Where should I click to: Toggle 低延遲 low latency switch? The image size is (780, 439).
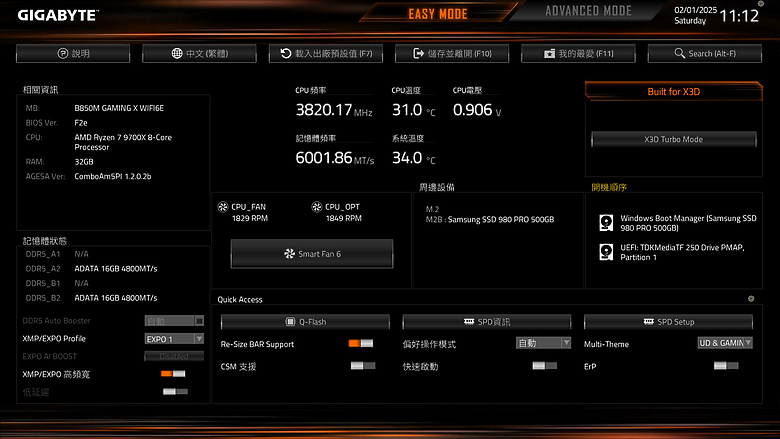175,392
